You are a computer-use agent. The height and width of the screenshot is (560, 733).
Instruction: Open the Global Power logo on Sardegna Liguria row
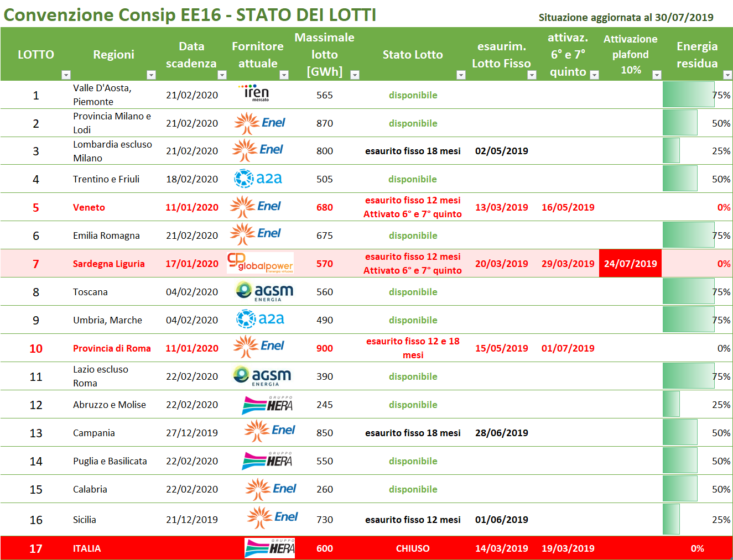pyautogui.click(x=260, y=263)
